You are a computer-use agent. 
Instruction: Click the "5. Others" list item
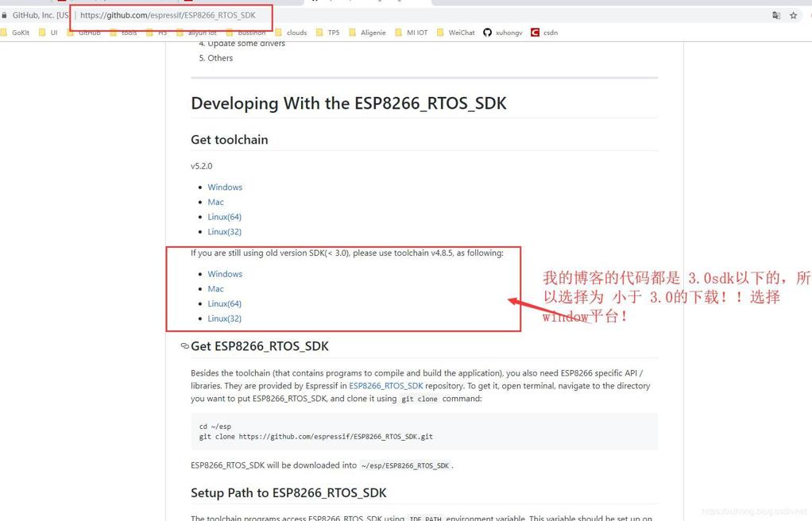(x=216, y=58)
